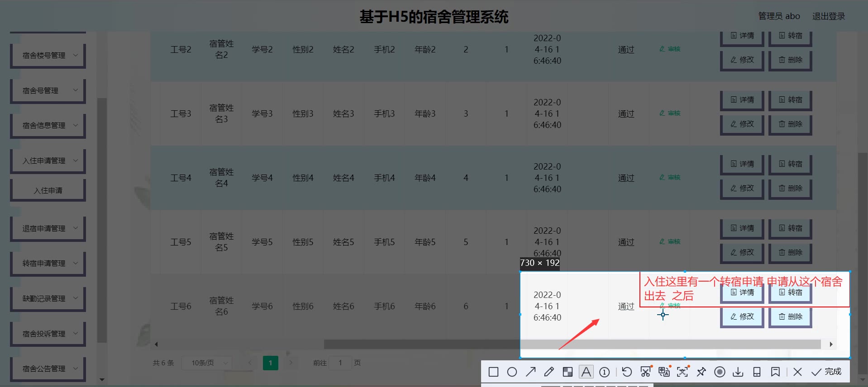Save the screenshot with download icon
The image size is (868, 387).
738,372
